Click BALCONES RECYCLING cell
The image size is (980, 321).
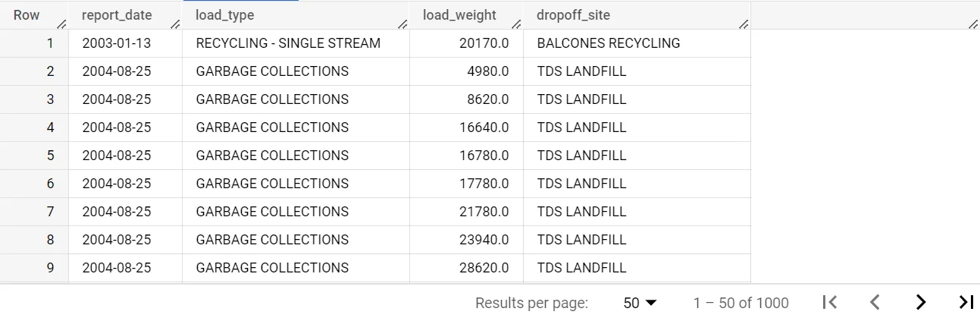coord(608,43)
